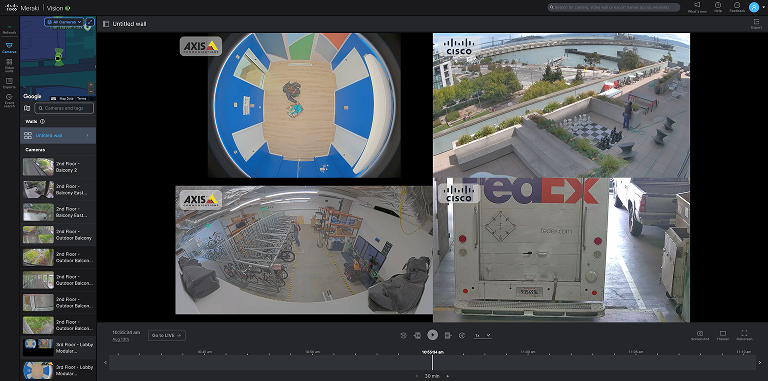Skip forward using the forward icon

pyautogui.click(x=462, y=335)
